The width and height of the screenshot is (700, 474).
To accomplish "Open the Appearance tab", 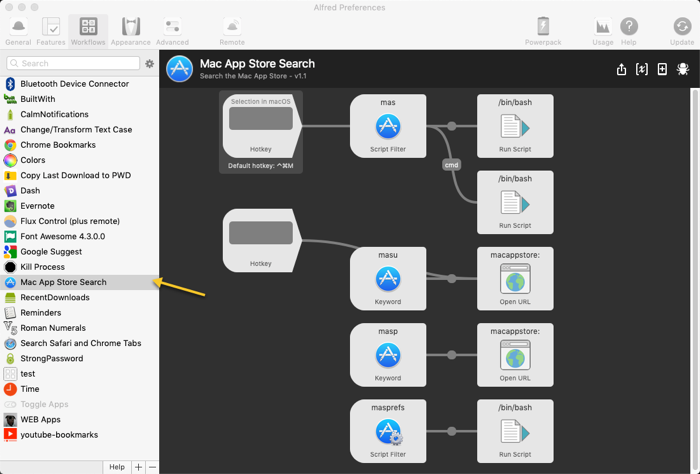I will 130,31.
